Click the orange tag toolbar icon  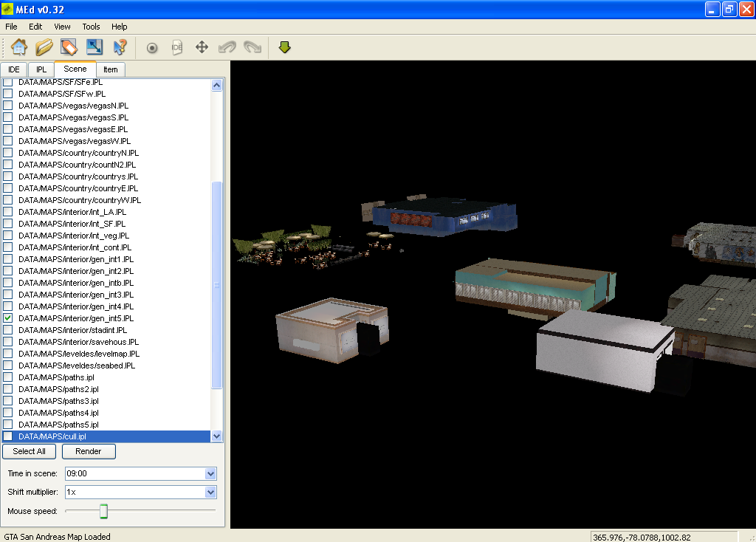pos(69,47)
